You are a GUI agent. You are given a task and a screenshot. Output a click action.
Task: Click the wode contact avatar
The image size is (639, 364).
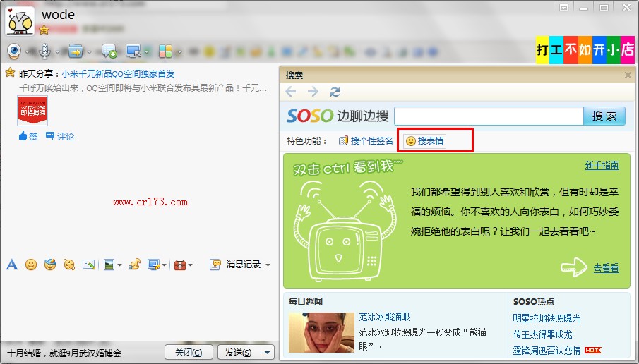click(20, 20)
